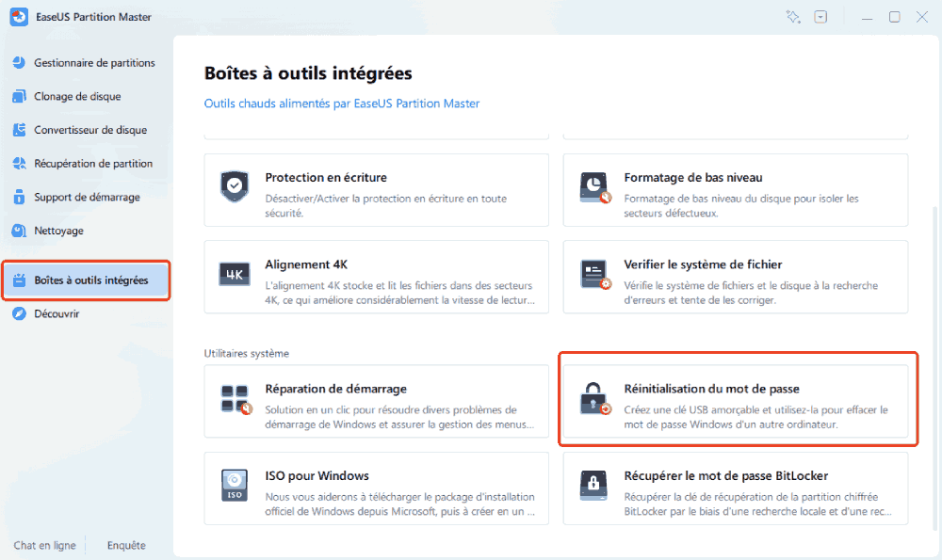Viewport: 942px width, 560px height.
Task: Launch Formatage de bas niveau tool
Action: pyautogui.click(x=736, y=190)
